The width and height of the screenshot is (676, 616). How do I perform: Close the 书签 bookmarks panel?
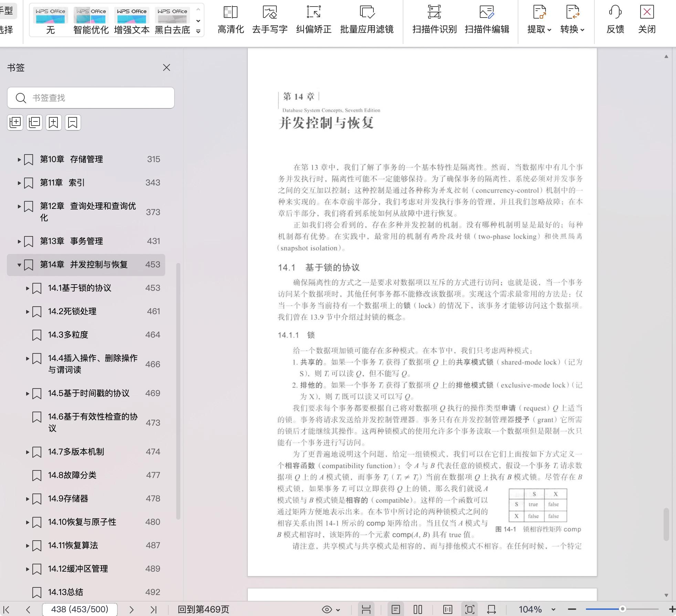tap(167, 67)
